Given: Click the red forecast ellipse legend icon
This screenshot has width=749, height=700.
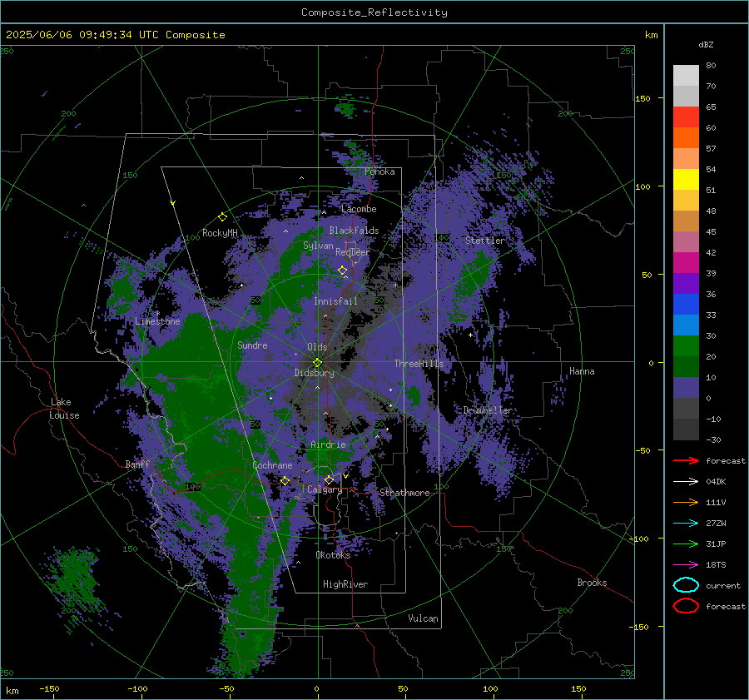Looking at the screenshot, I should coord(686,606).
